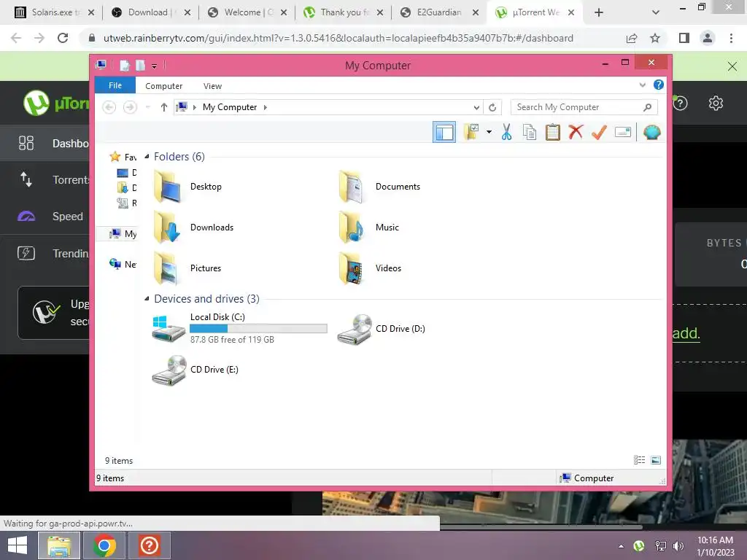
Task: Switch to the 'Thank you' browser tab
Action: coord(344,12)
